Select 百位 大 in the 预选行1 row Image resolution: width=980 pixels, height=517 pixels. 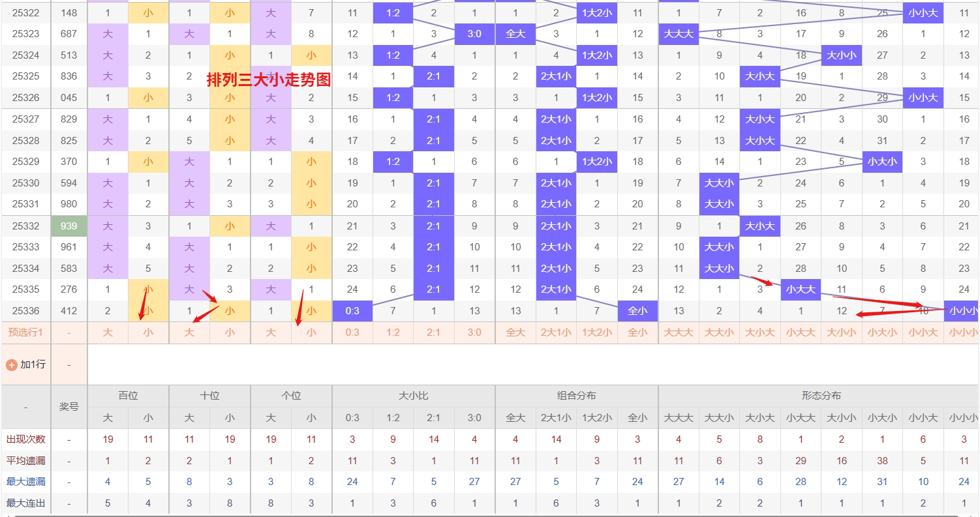[x=108, y=332]
